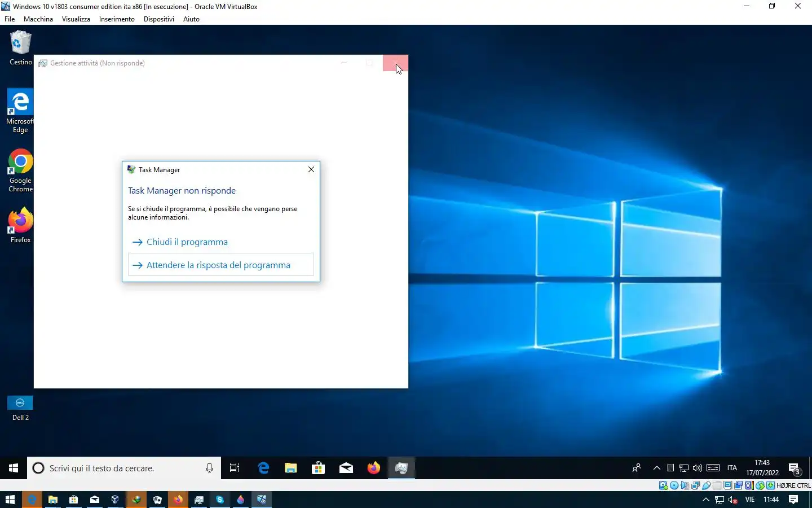Expand hidden icons in host system tray
The image size is (812, 508).
point(705,500)
